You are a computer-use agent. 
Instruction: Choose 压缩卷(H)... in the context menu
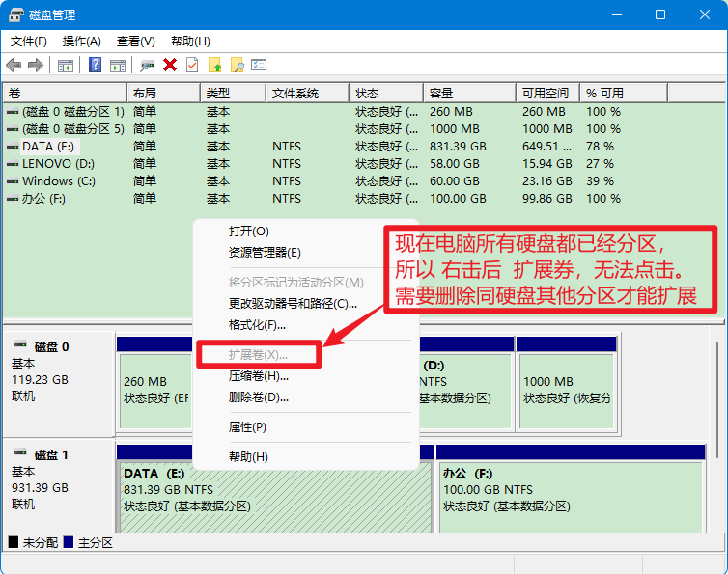tap(306, 376)
